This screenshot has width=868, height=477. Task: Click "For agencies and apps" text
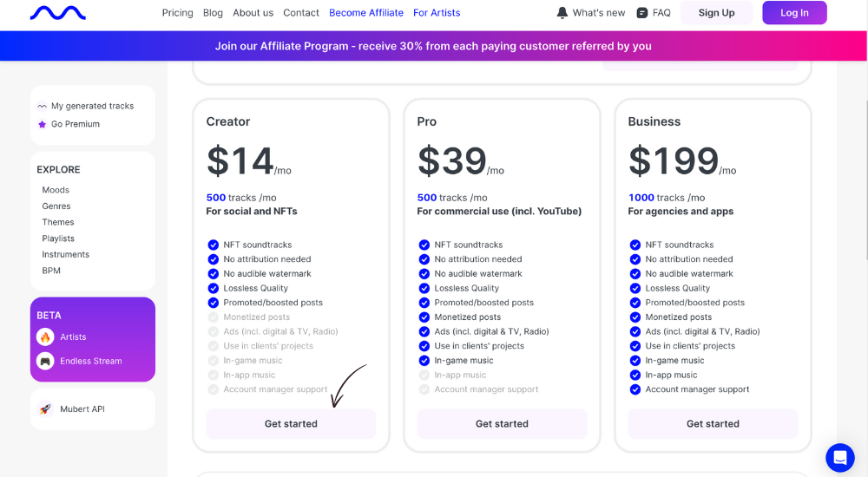click(681, 212)
